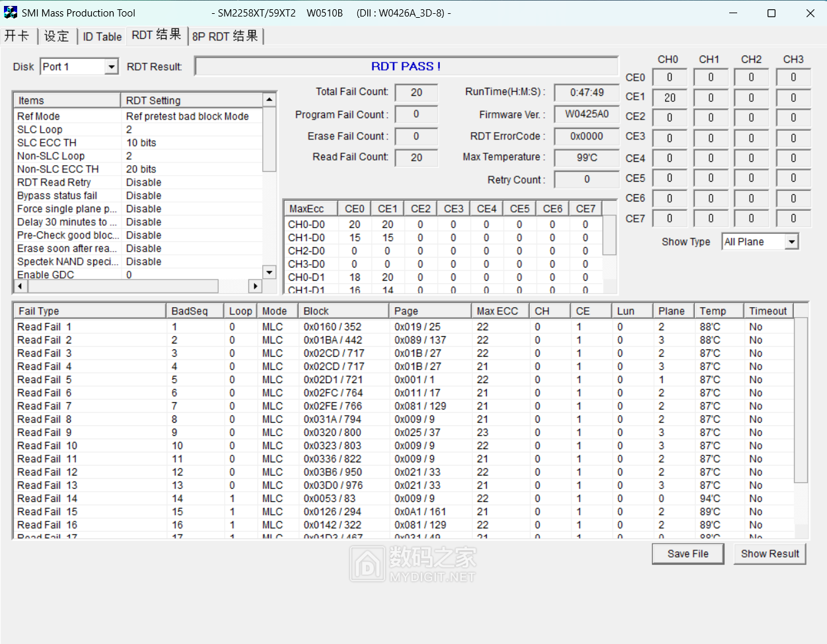Expand the Show Type All Plane dropdown

coord(791,242)
